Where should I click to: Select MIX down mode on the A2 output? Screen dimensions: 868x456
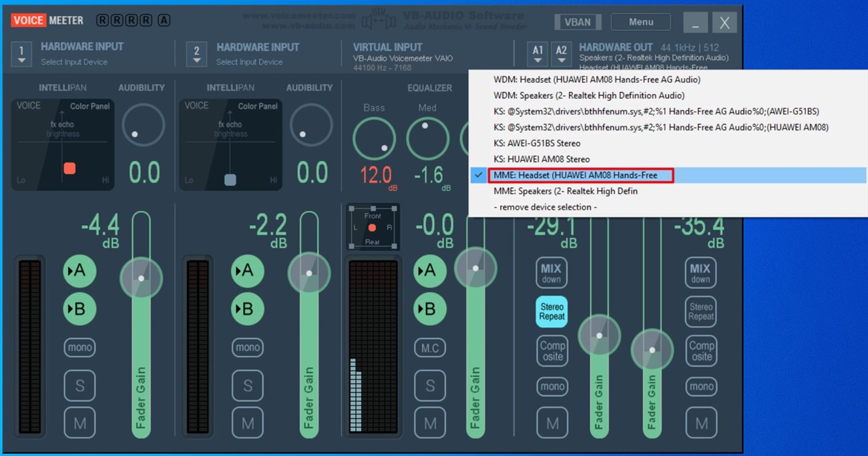click(x=701, y=272)
